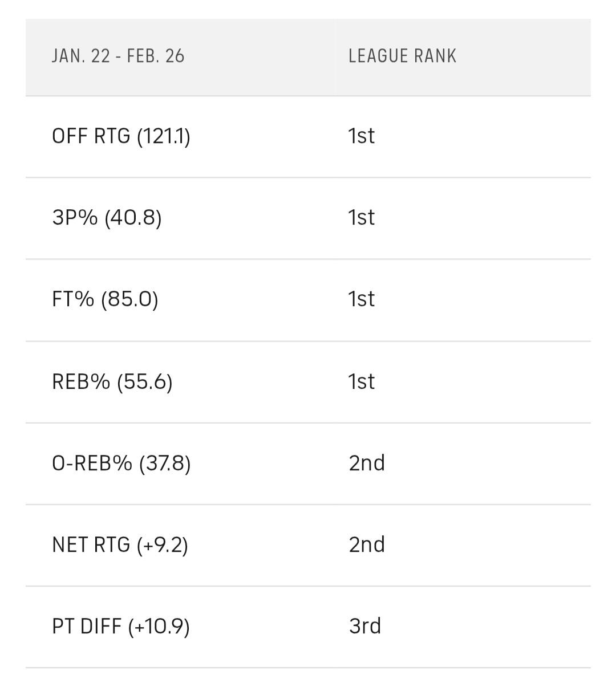This screenshot has width=616, height=691.
Task: Select the REB% (55.6) stat cell
Action: (112, 381)
